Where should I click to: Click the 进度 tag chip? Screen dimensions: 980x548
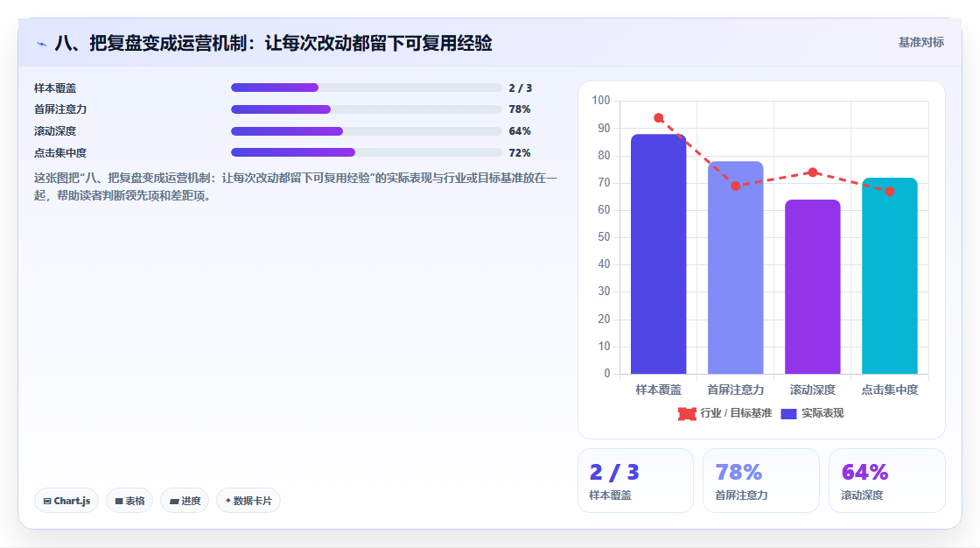click(x=185, y=501)
